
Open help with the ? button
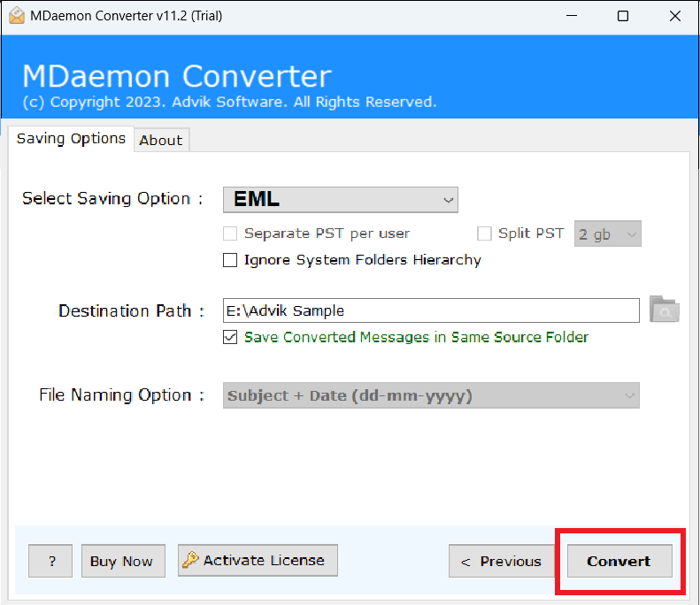(50, 561)
